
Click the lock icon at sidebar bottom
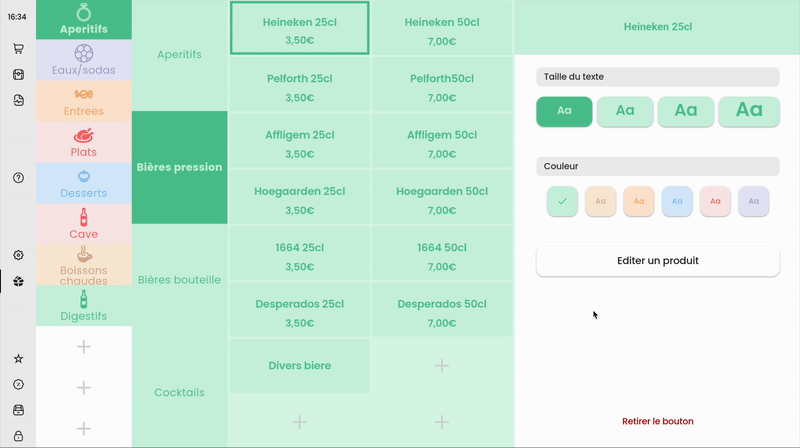coord(18,436)
